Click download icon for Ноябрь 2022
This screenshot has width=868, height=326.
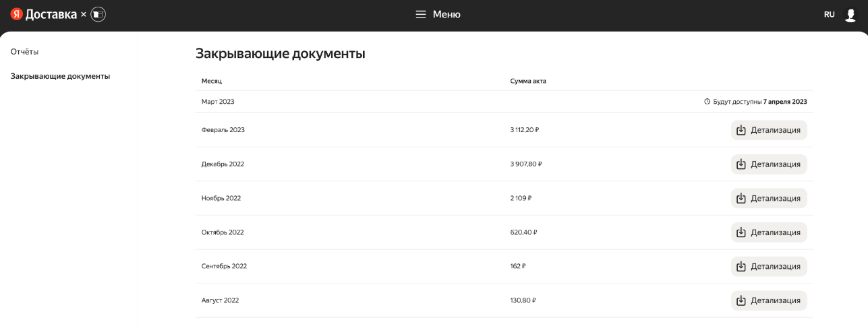741,198
